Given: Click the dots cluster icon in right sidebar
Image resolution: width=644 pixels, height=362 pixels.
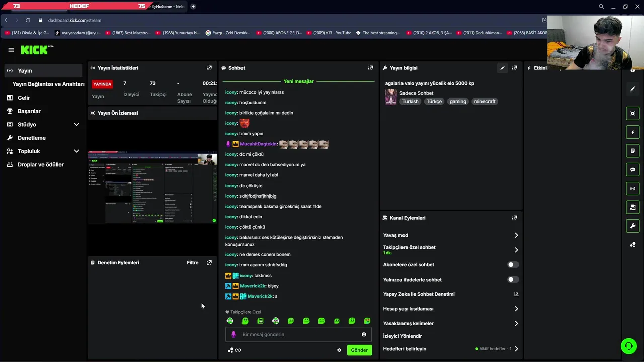Looking at the screenshot, I should [633, 245].
